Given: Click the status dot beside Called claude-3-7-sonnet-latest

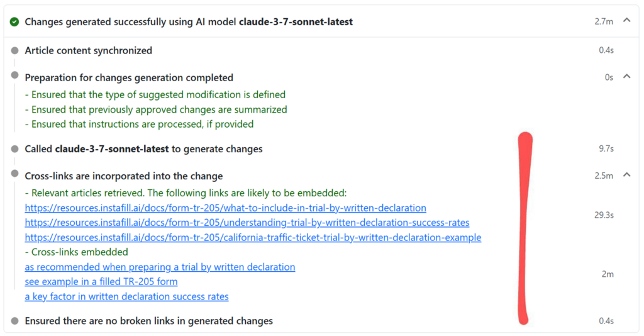Looking at the screenshot, I should coord(15,148).
